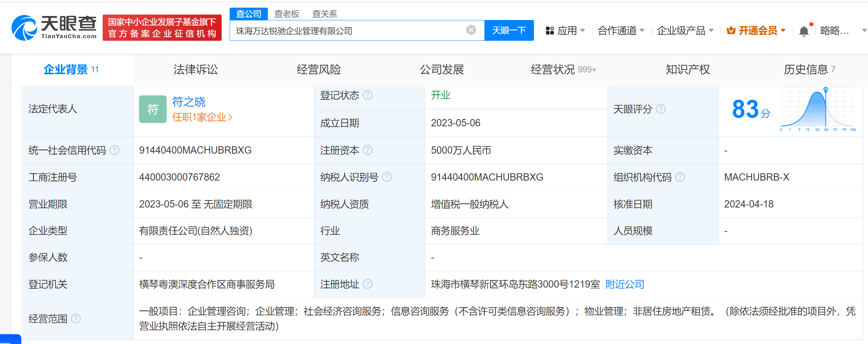Click the 天眼一下 search button

pos(509,30)
